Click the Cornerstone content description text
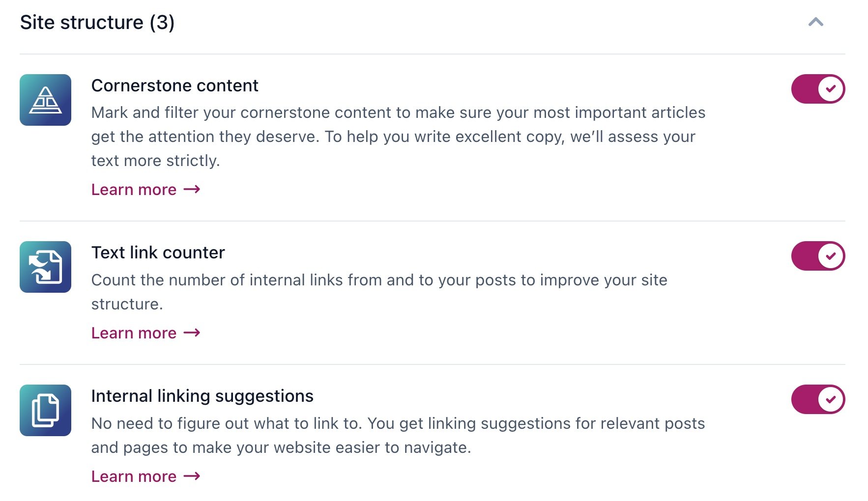Image resolution: width=868 pixels, height=501 pixels. [397, 137]
